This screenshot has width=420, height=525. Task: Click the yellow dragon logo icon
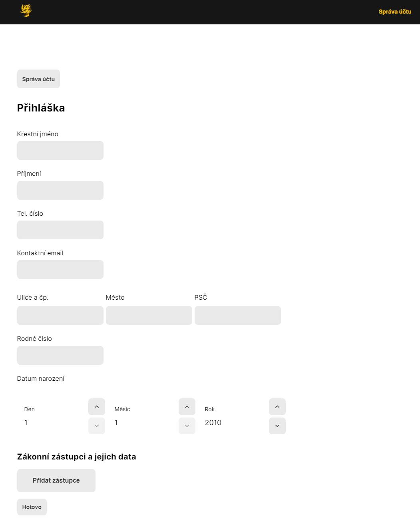(26, 11)
